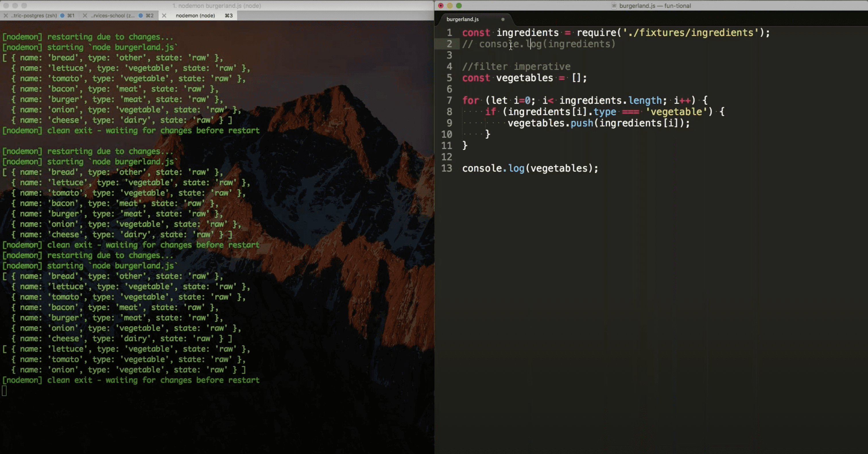Click the final 'onion' vegetable output row

129,370
